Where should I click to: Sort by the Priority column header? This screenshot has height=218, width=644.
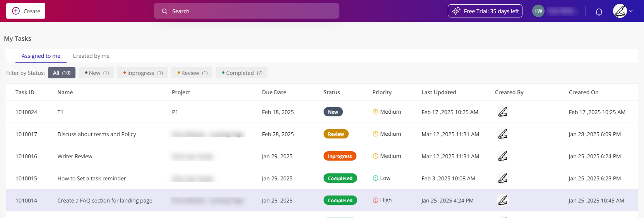382,92
